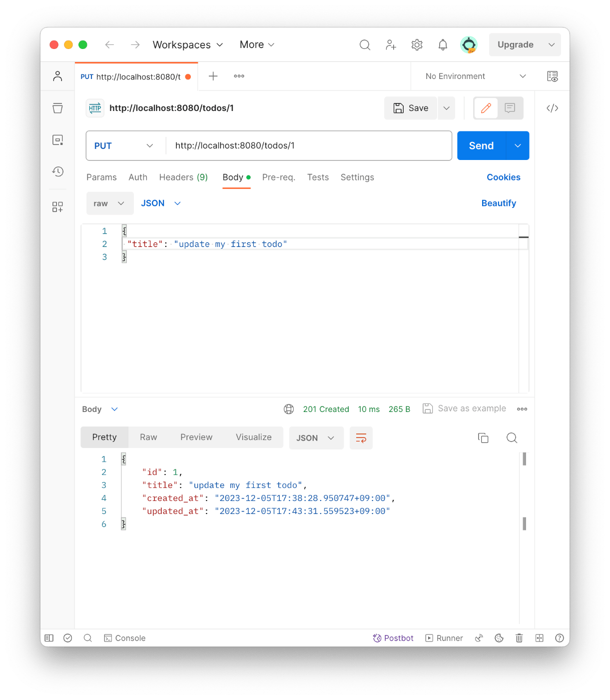Select the Visualize response view
This screenshot has height=700, width=610.
coord(254,437)
